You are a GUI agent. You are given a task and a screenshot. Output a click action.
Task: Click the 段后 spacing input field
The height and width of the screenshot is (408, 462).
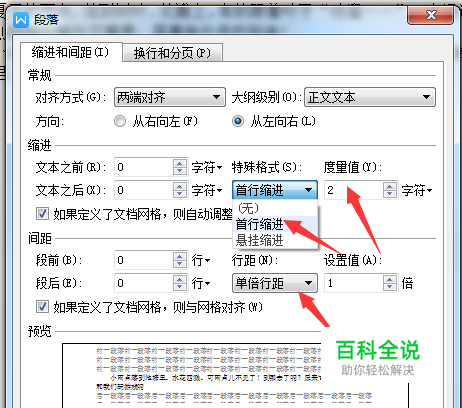pyautogui.click(x=144, y=283)
